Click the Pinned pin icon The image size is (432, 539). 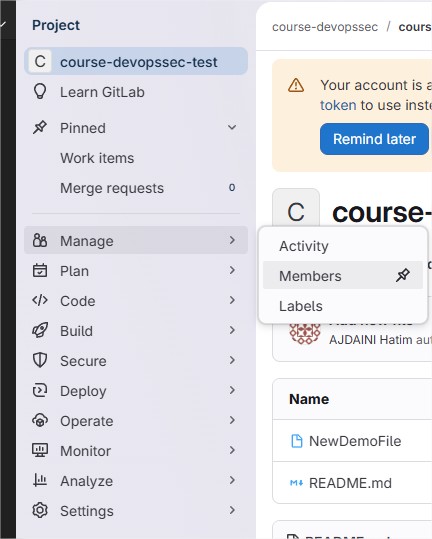[40, 128]
